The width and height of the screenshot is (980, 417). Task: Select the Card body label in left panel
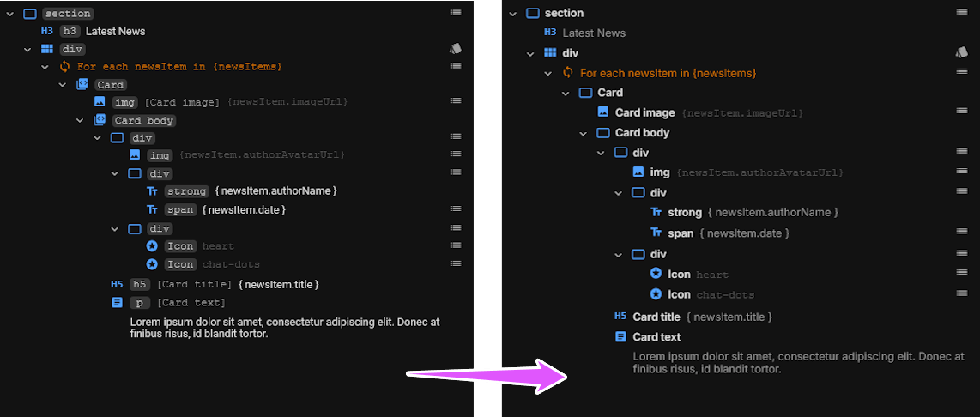coord(144,121)
